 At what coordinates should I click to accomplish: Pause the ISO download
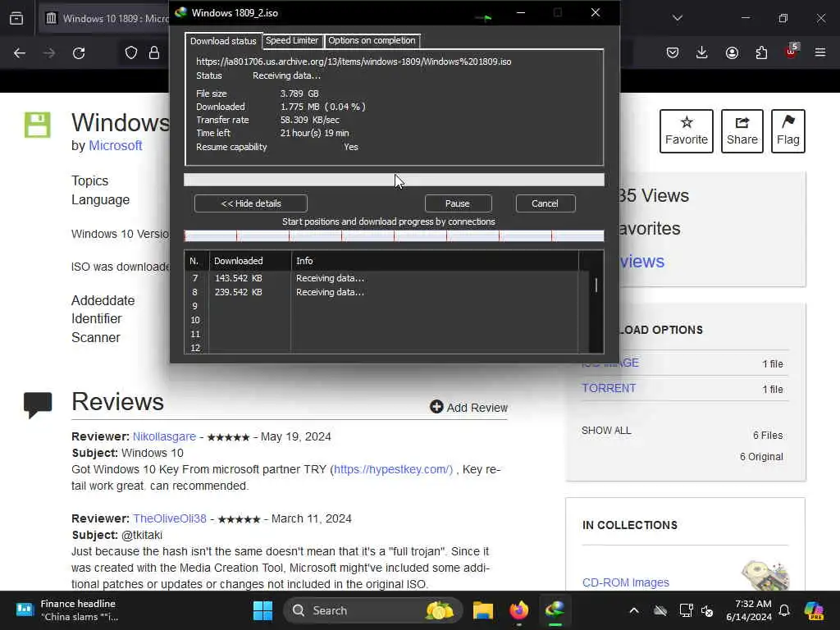click(x=458, y=203)
